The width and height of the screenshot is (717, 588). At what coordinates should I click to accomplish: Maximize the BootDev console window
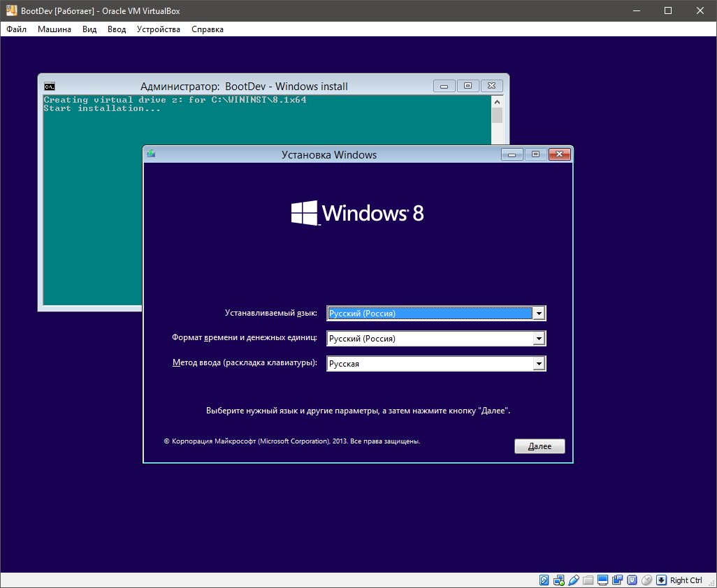click(468, 86)
